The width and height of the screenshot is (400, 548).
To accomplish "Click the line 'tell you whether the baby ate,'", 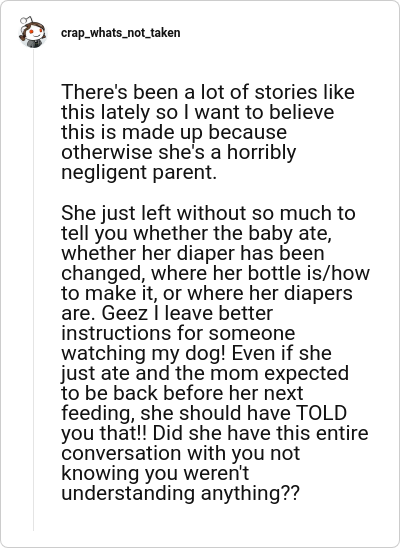I will [x=196, y=233].
